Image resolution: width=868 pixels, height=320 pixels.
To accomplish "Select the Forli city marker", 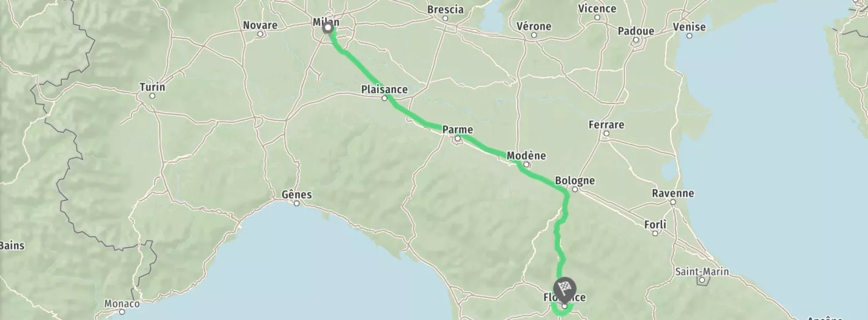I will 655,233.
